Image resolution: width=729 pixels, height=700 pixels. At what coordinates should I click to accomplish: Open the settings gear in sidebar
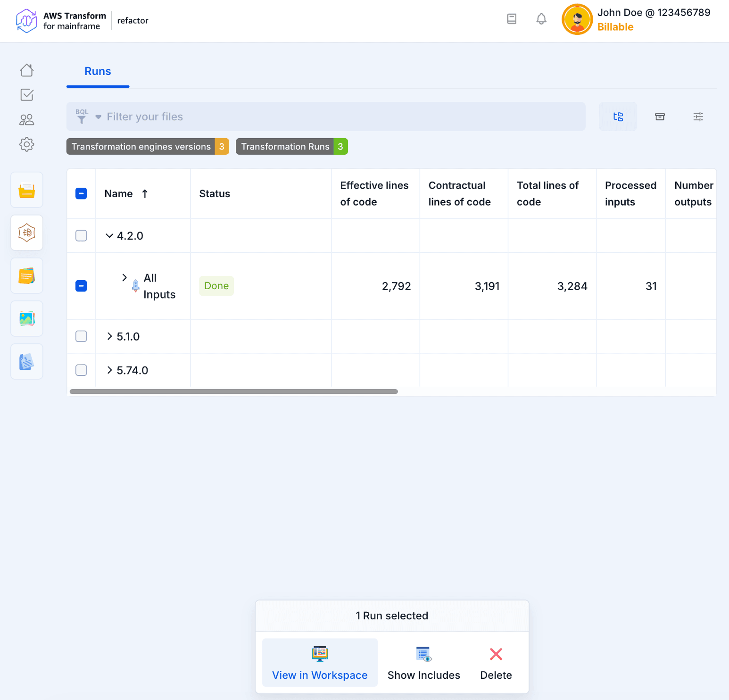[27, 144]
